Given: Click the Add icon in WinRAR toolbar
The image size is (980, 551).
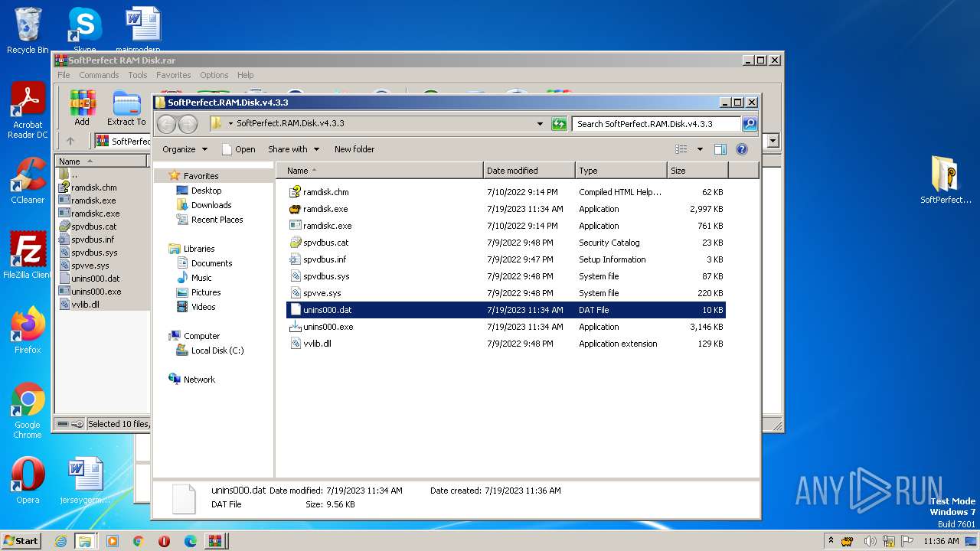Looking at the screenshot, I should (x=82, y=108).
